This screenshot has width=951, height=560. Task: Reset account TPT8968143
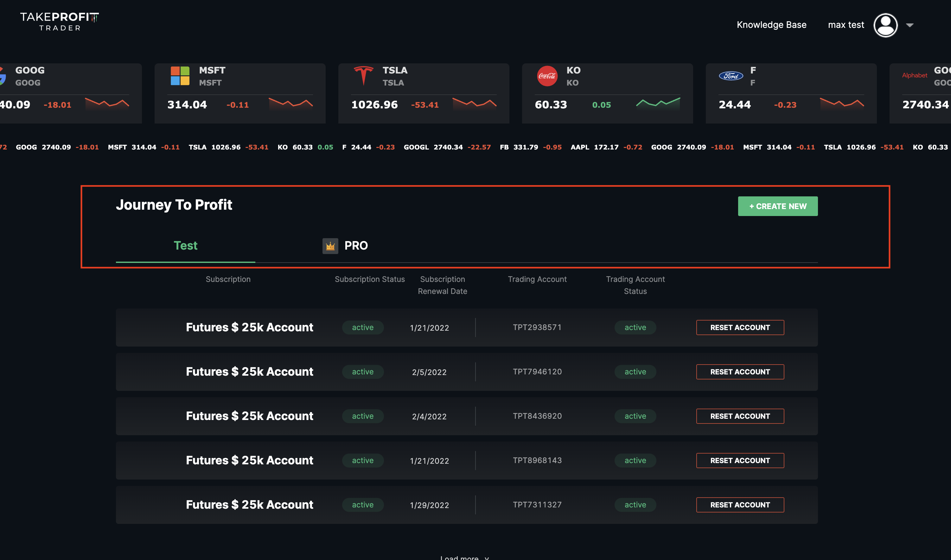pos(740,460)
